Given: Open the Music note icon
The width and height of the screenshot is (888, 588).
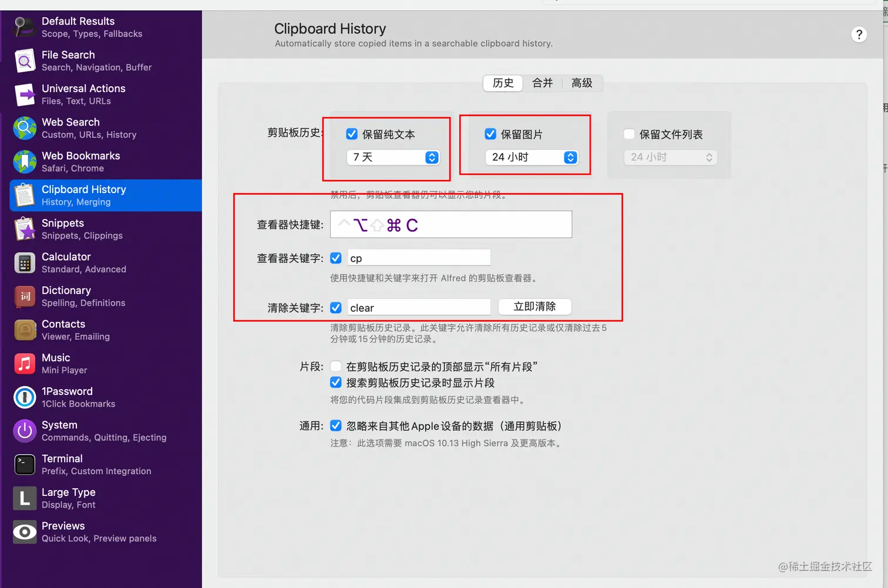Looking at the screenshot, I should pos(25,364).
